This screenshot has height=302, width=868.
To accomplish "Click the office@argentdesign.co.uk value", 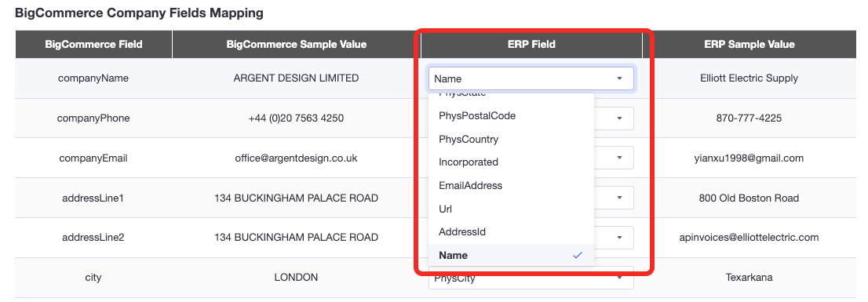I will (296, 158).
